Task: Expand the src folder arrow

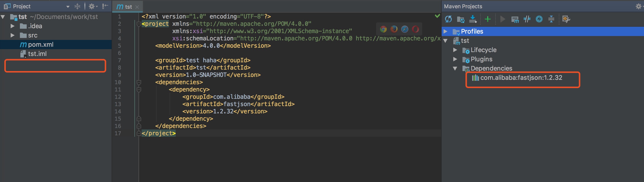Action: coord(12,35)
